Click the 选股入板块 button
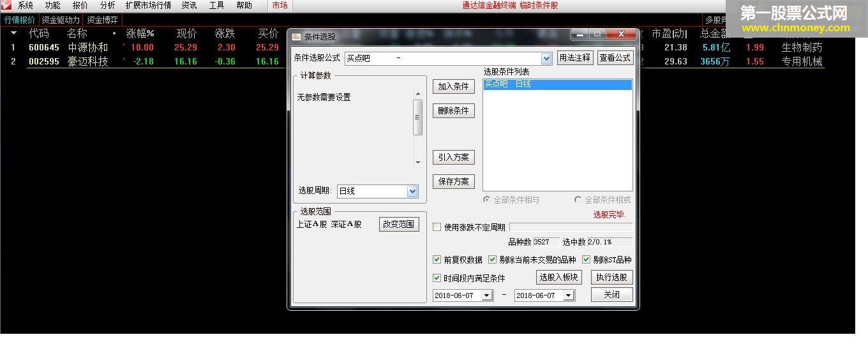This screenshot has width=868, height=351. coord(558,277)
